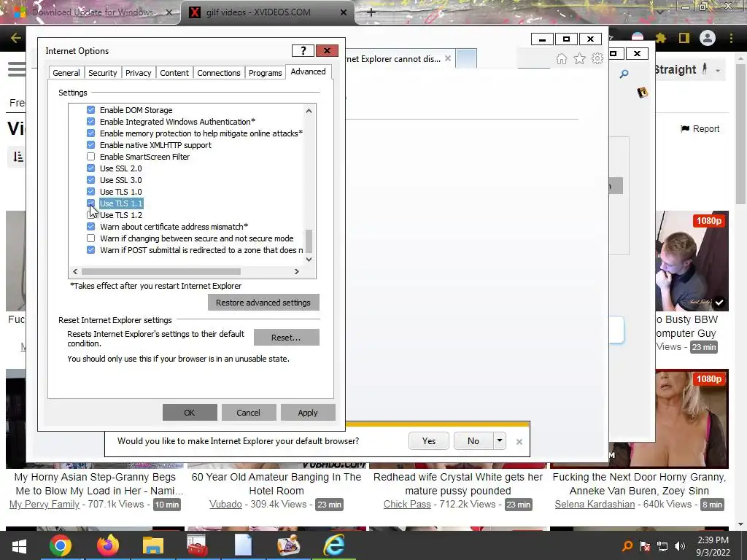Dismiss the default browser notification bar
Viewport: 747px width, 560px height.
coord(519,441)
